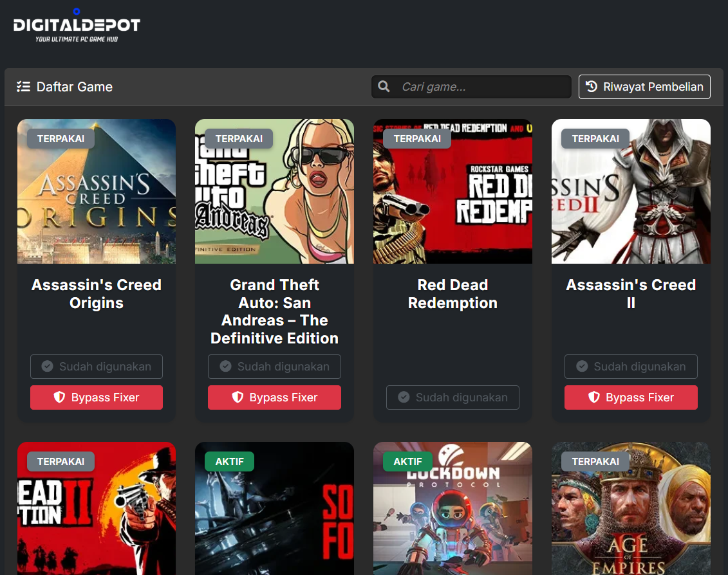The width and height of the screenshot is (728, 575).
Task: Click shield icon in GTA Bypass Fixer
Action: coord(238,397)
